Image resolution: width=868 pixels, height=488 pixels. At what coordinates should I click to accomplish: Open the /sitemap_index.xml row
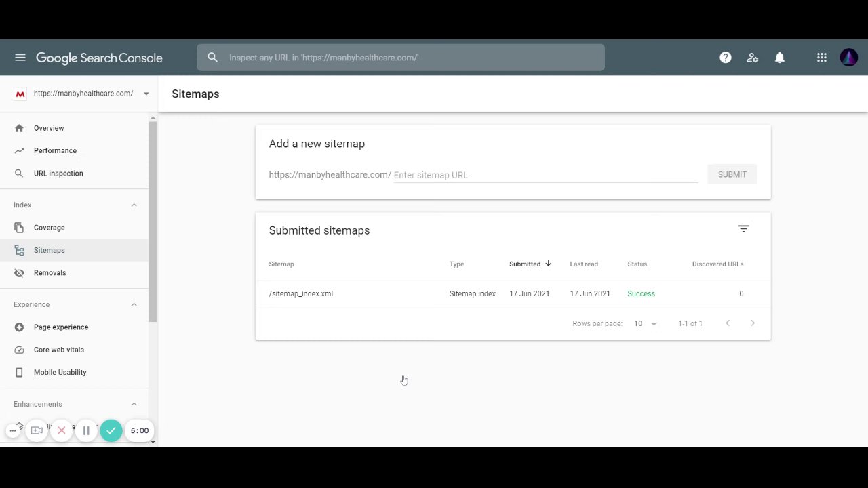(513, 293)
